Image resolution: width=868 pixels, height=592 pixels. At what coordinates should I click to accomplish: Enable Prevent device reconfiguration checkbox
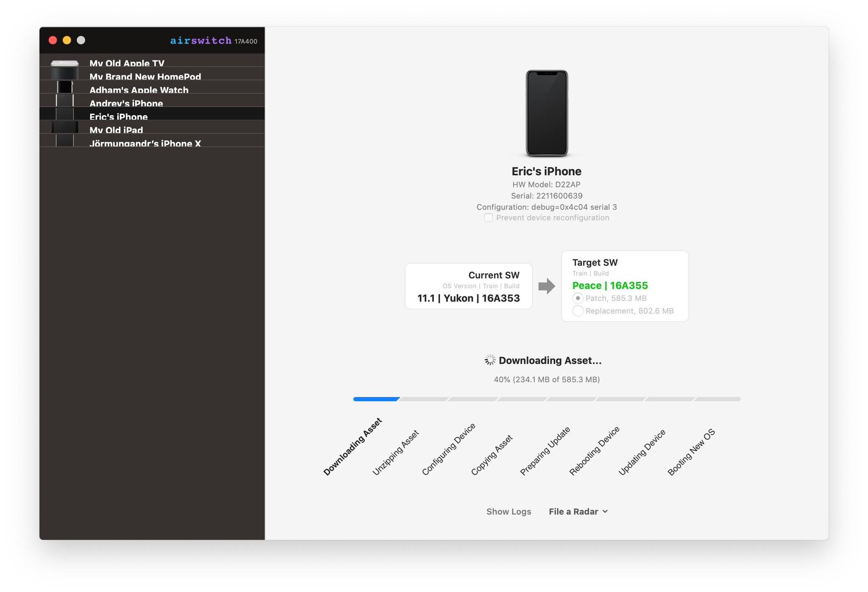488,218
